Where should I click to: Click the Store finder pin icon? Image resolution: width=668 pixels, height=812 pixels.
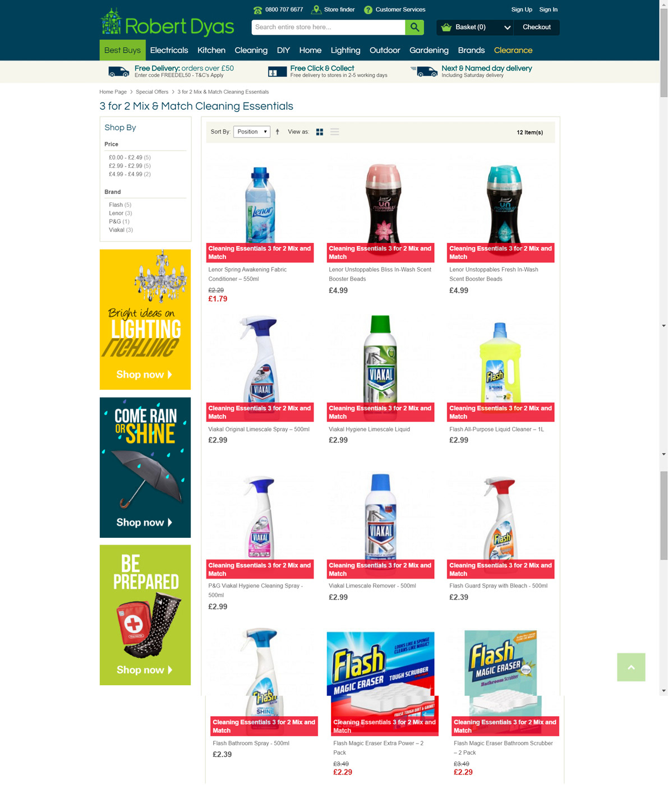[x=316, y=10]
